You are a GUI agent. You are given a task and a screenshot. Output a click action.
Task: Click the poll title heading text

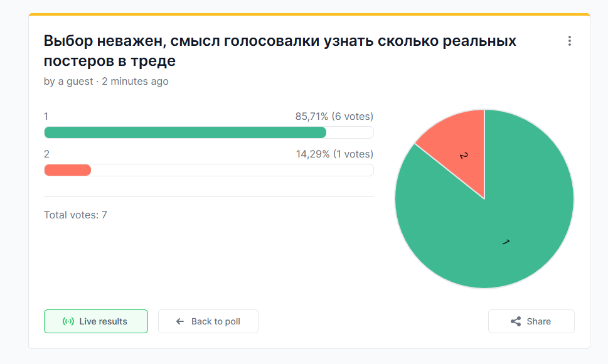click(x=279, y=51)
